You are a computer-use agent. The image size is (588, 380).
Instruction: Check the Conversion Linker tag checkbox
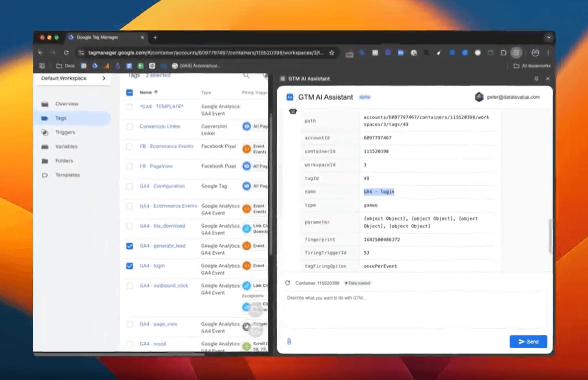click(x=129, y=127)
